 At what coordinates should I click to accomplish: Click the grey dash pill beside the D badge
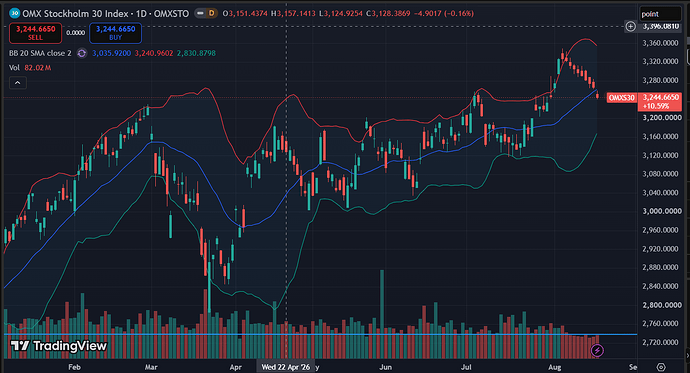tap(200, 14)
